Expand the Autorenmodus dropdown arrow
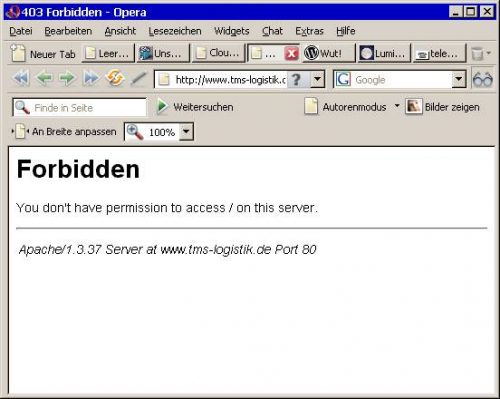 point(397,106)
